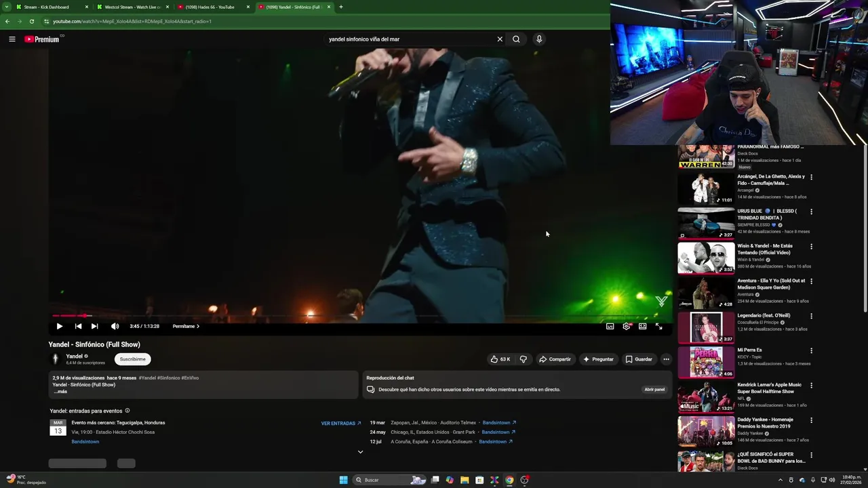Open the Windows Start menu
This screenshot has height=488, width=868.
(343, 480)
